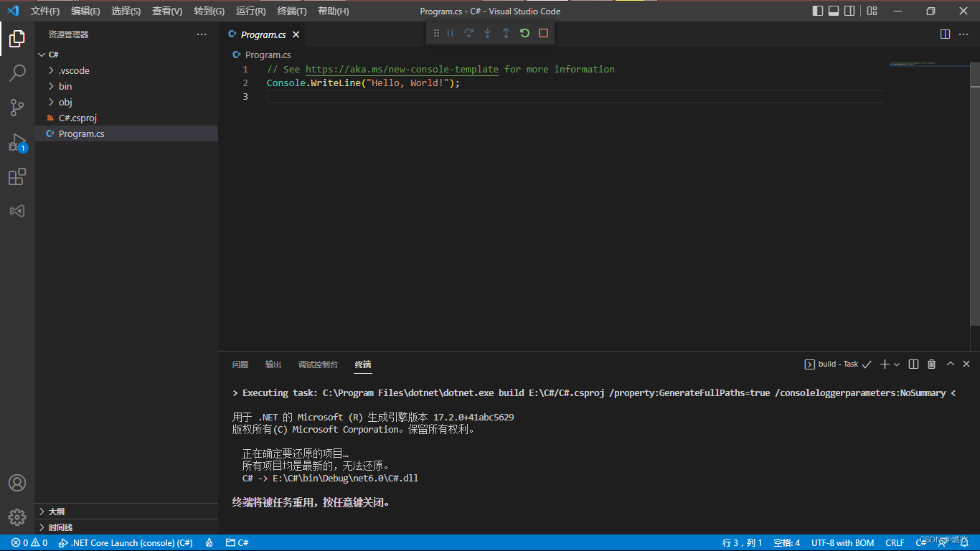Kill the terminal with trash icon

tap(931, 364)
